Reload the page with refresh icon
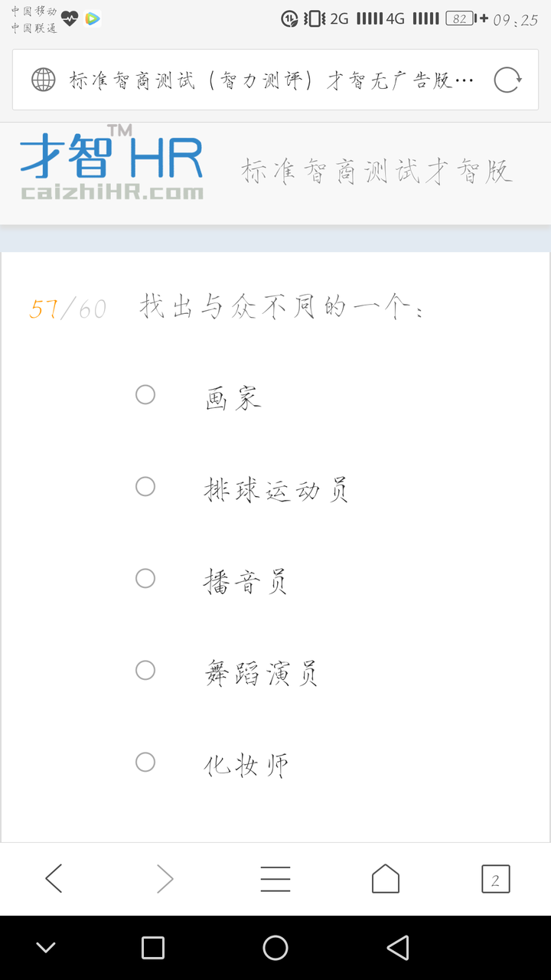This screenshot has height=980, width=551. tap(507, 80)
